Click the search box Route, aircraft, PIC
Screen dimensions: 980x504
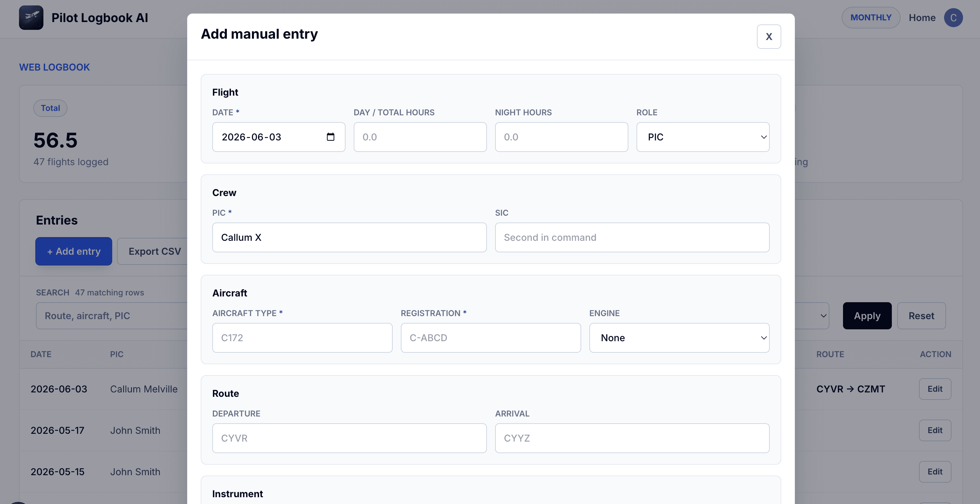click(x=112, y=316)
